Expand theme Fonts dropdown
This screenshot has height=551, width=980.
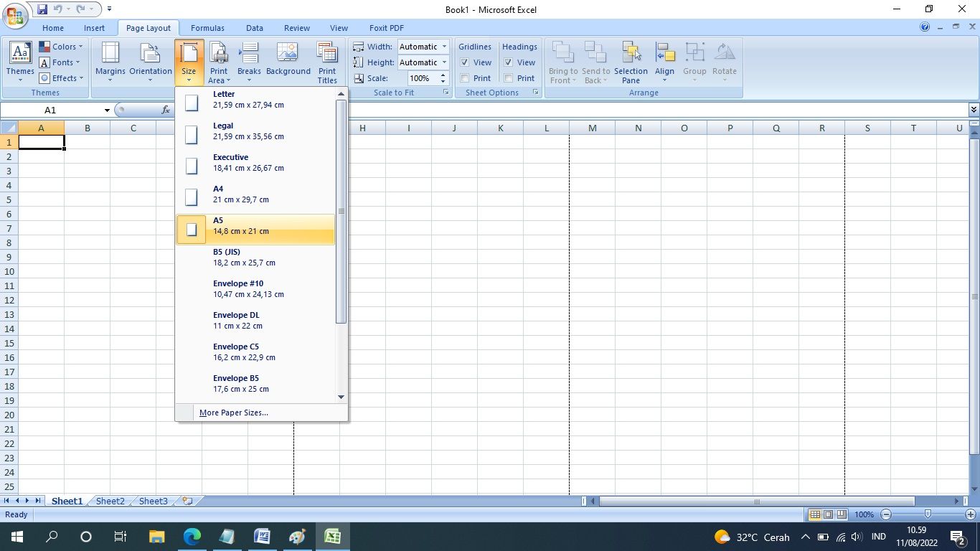pyautogui.click(x=60, y=62)
